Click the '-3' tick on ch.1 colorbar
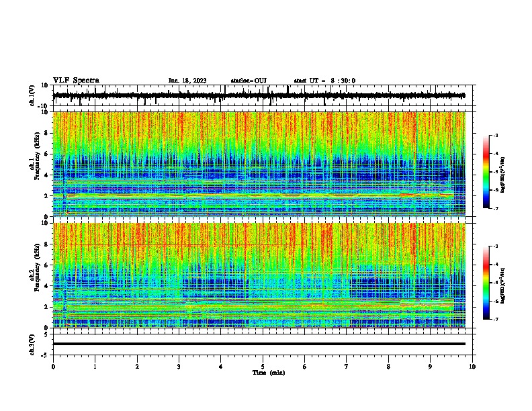The width and height of the screenshot is (532, 411). click(496, 136)
